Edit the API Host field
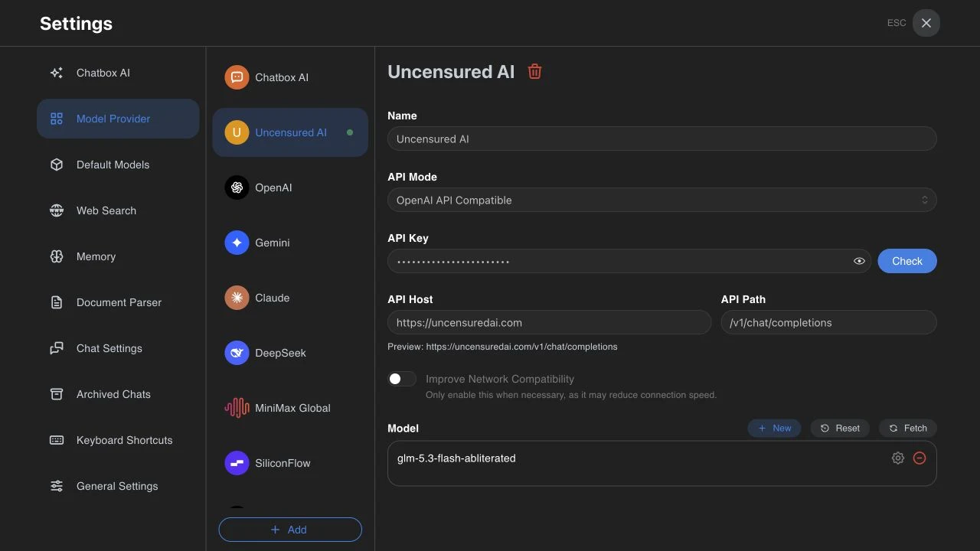This screenshot has height=551, width=980. coord(550,322)
